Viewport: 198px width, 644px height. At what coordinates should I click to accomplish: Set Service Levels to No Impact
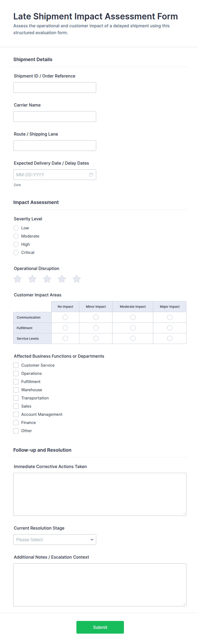pos(65,338)
